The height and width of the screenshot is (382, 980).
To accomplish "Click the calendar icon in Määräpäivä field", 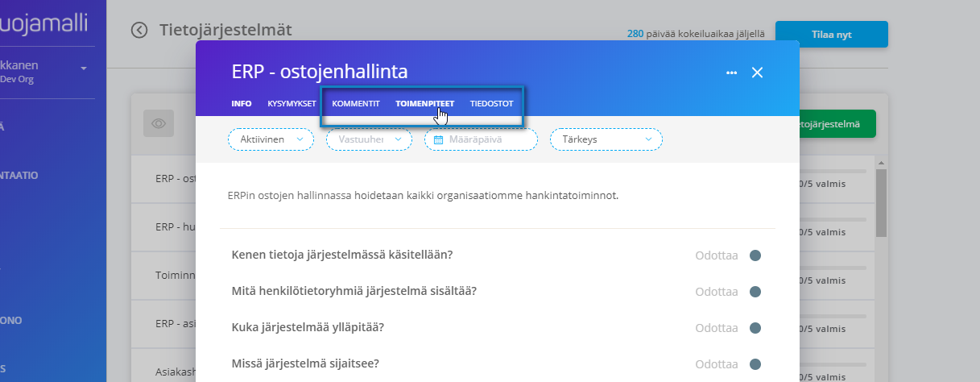I will pyautogui.click(x=439, y=139).
